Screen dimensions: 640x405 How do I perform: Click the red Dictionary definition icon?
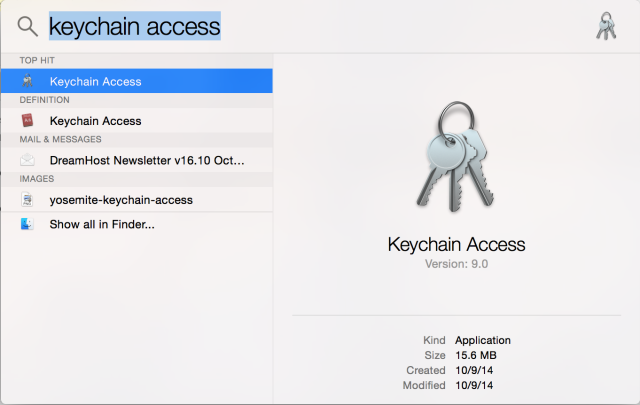click(x=27, y=120)
